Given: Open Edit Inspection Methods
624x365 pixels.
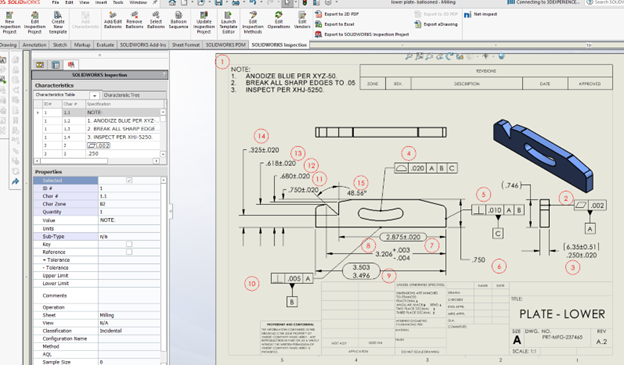Looking at the screenshot, I should click(x=253, y=22).
